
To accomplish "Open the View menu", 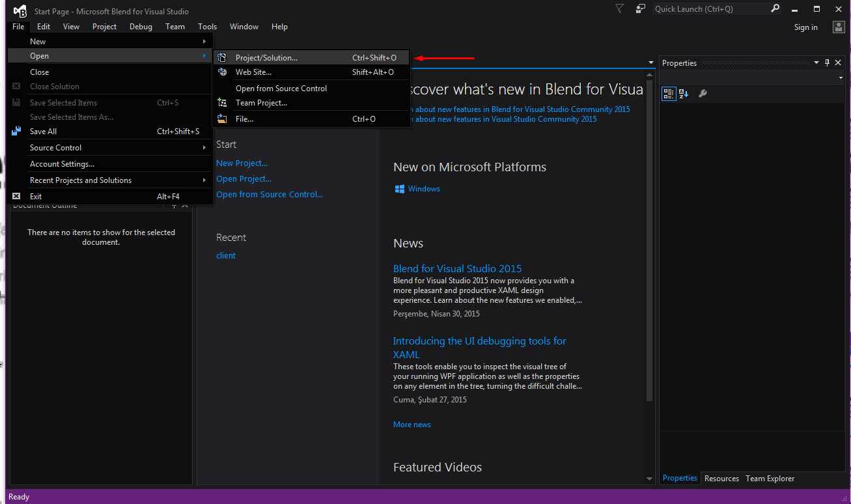I will pyautogui.click(x=72, y=27).
